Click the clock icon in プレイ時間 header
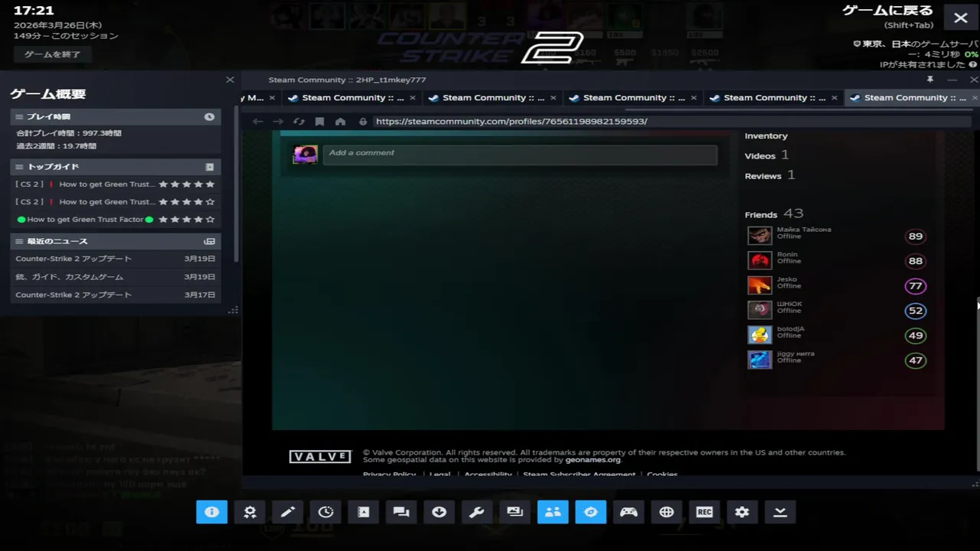The height and width of the screenshot is (551, 980). (x=209, y=116)
